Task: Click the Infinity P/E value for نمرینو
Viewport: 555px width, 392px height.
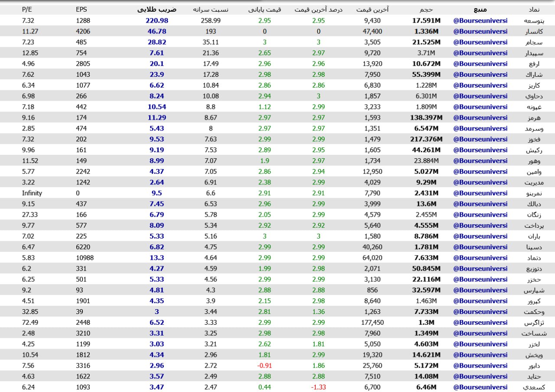Action: coord(32,193)
